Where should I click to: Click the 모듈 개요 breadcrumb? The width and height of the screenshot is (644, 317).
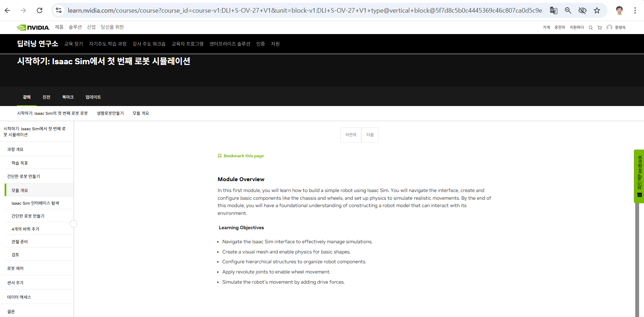coord(141,113)
